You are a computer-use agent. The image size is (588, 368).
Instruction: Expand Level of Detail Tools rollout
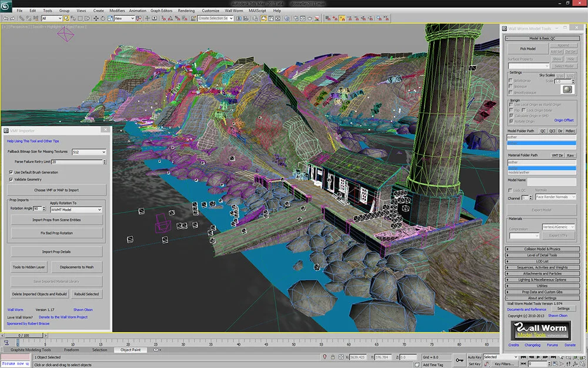click(x=542, y=255)
